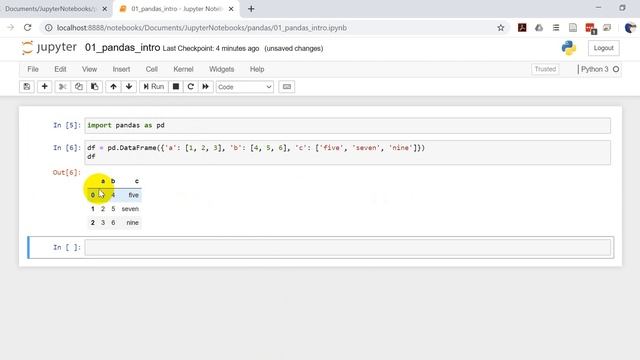
Task: Click the 'five' table cell
Action: (x=133, y=195)
